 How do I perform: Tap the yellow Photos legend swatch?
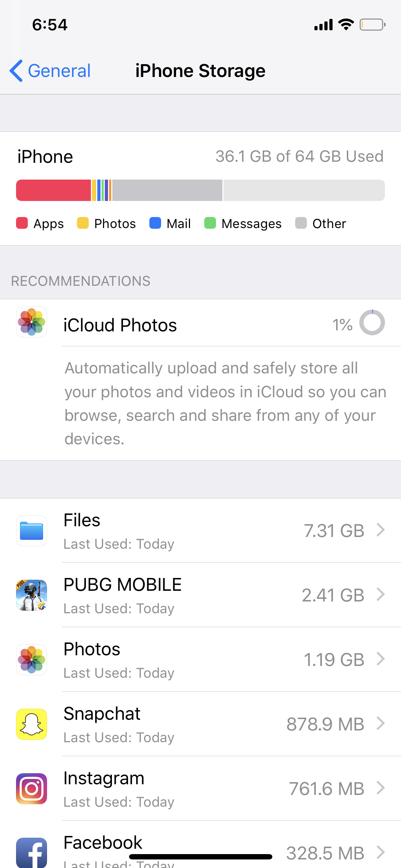click(x=83, y=223)
